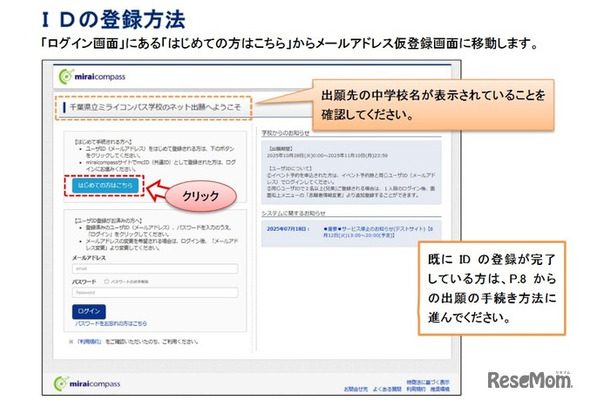Click the パスワード input field
Screen dimensions: 610x400
(150, 292)
